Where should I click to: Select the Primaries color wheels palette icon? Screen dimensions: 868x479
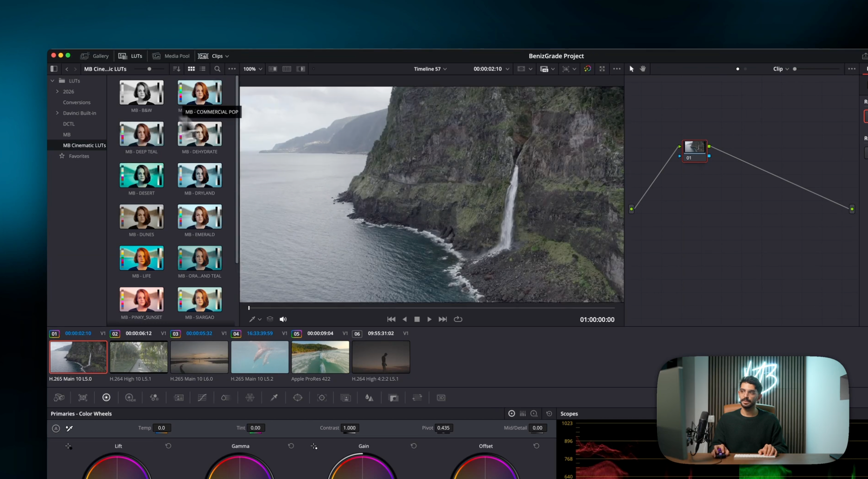point(106,397)
